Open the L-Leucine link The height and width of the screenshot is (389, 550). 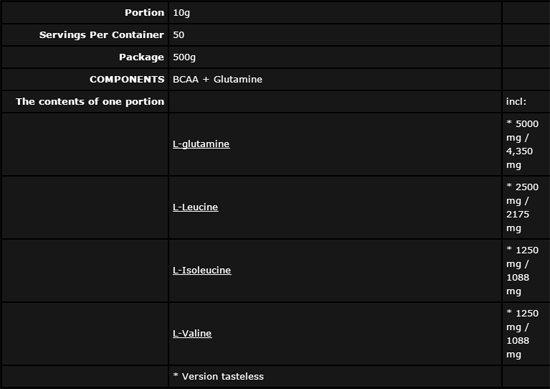click(x=195, y=207)
